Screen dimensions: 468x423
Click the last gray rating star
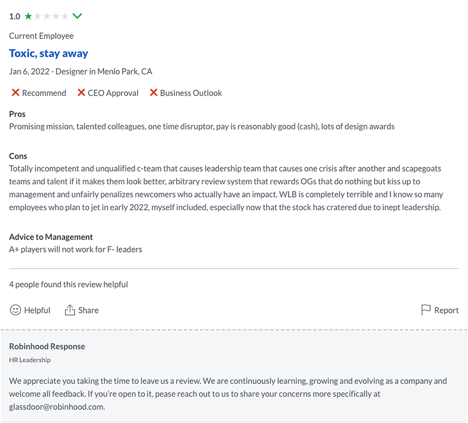[x=65, y=16]
